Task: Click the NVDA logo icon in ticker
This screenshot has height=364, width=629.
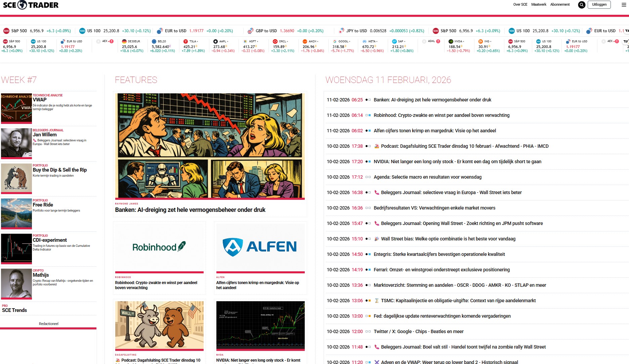Action: pyautogui.click(x=451, y=41)
